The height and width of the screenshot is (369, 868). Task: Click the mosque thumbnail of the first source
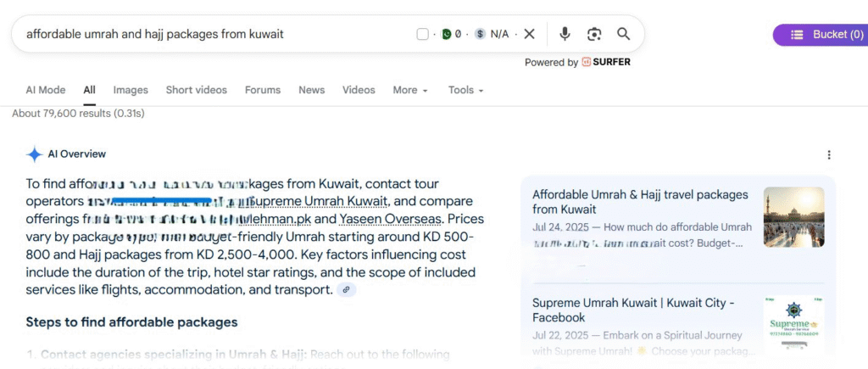coord(793,216)
